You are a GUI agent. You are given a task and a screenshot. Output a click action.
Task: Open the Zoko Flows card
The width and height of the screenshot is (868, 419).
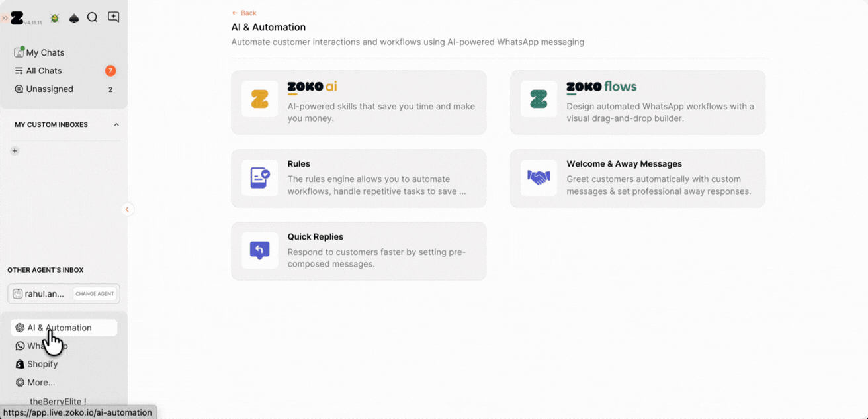[x=638, y=103]
